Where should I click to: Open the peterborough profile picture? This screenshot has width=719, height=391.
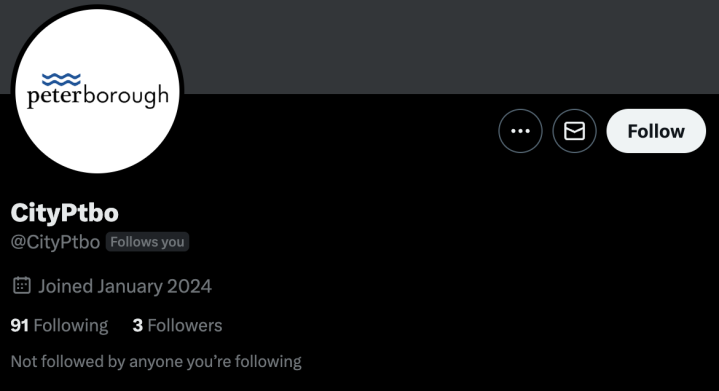pos(97,91)
